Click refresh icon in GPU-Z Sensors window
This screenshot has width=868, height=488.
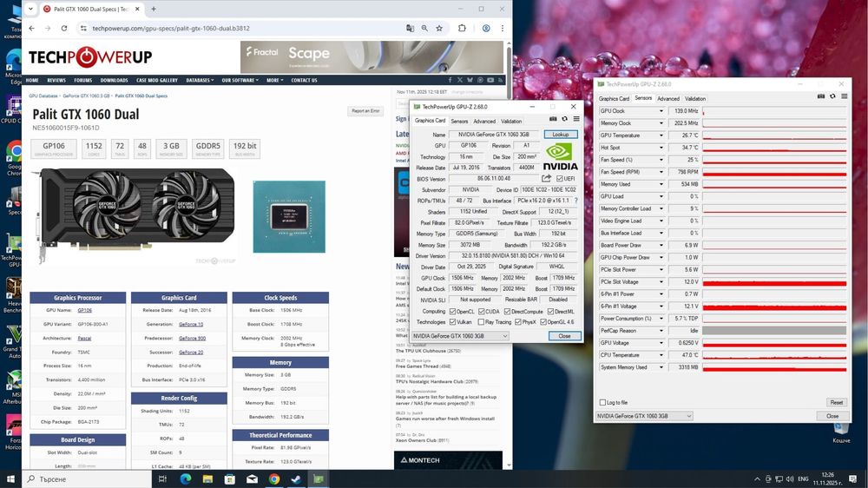click(x=832, y=96)
